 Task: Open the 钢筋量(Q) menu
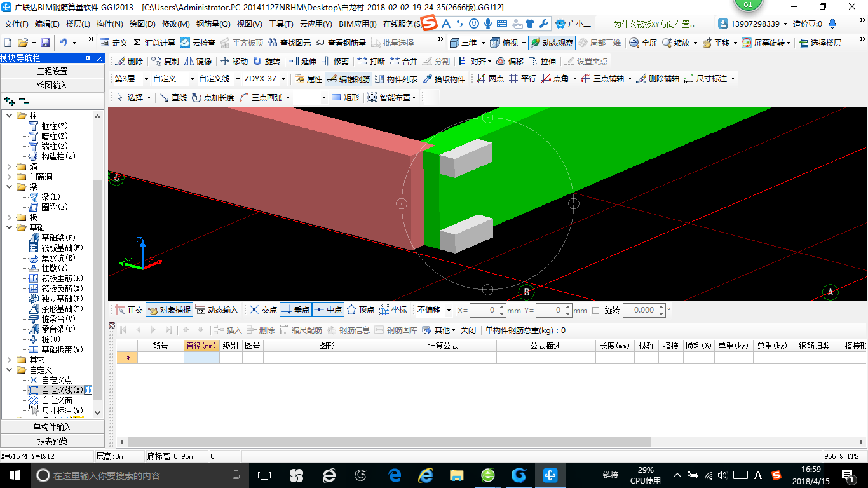pos(213,24)
